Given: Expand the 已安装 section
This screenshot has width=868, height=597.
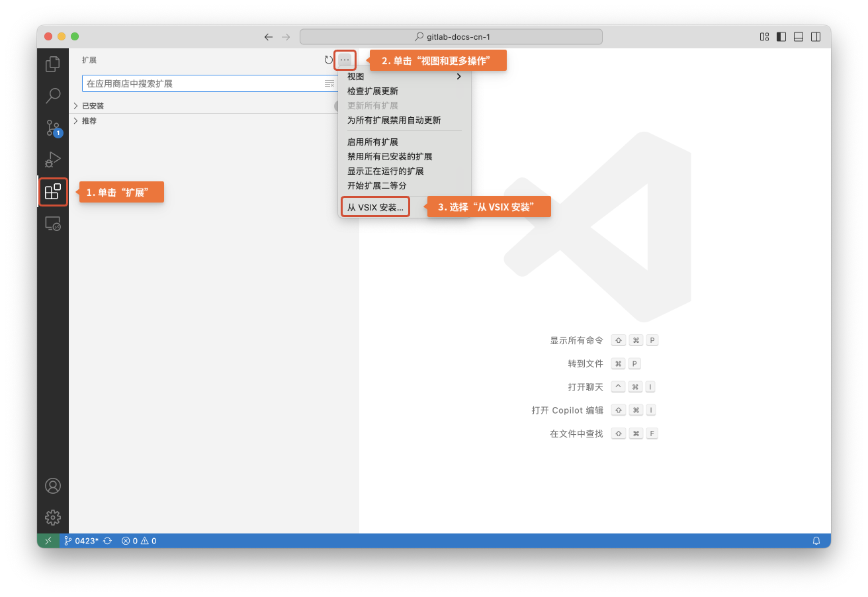Looking at the screenshot, I should pyautogui.click(x=93, y=106).
